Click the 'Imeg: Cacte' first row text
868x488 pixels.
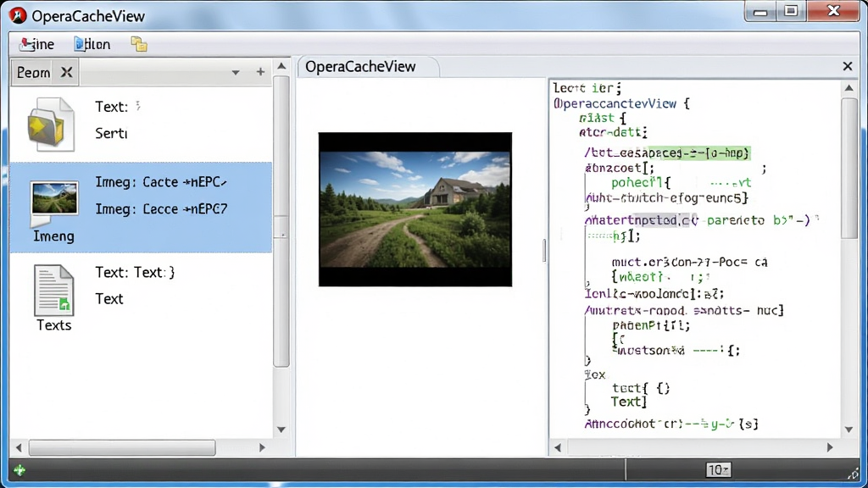(161, 182)
